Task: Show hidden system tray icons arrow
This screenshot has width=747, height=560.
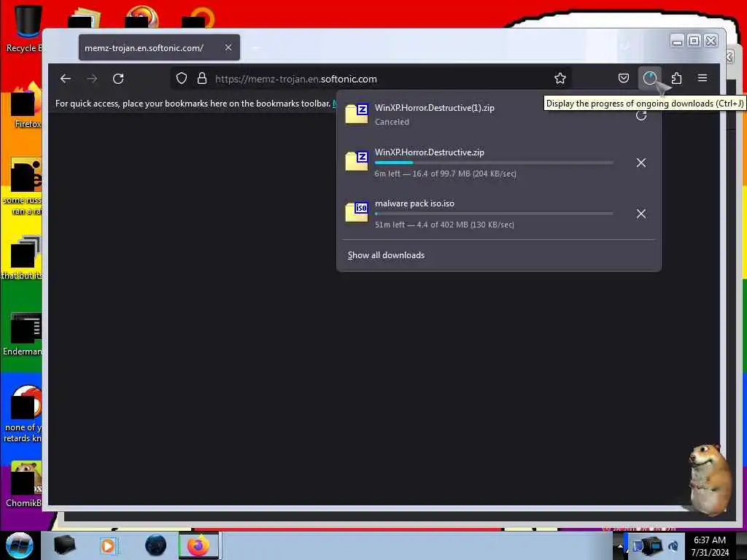Action: tap(620, 545)
